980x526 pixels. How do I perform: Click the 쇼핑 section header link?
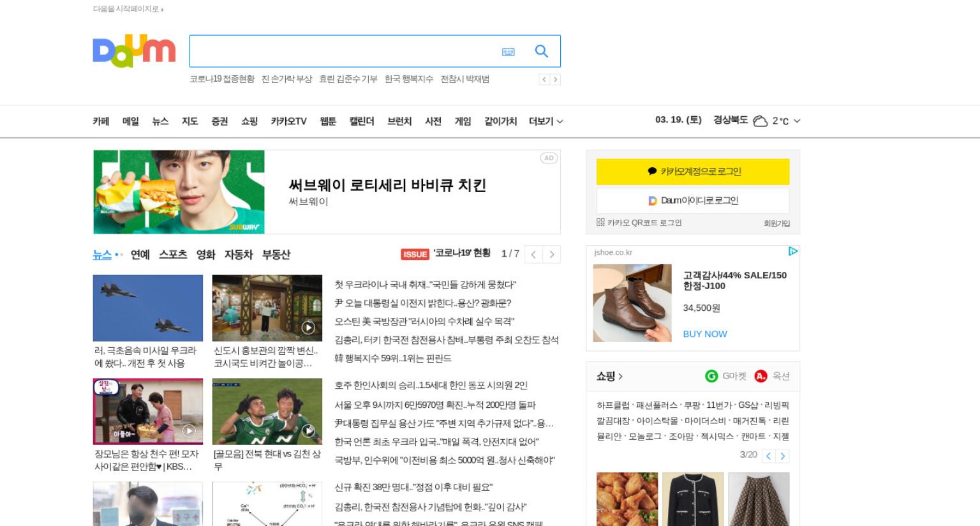click(609, 377)
